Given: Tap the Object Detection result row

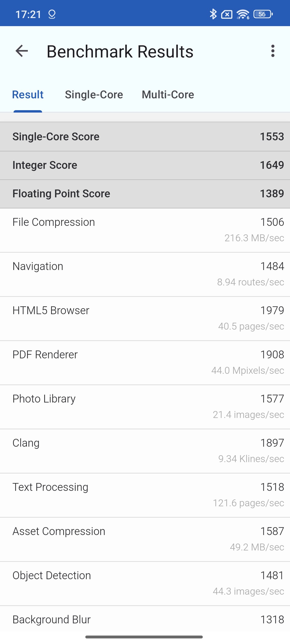Looking at the screenshot, I should coord(145,583).
